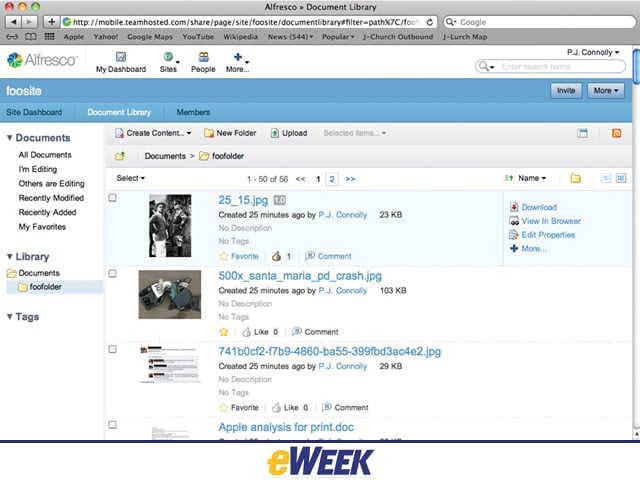Open the Members tab
The width and height of the screenshot is (640, 480).
[193, 112]
